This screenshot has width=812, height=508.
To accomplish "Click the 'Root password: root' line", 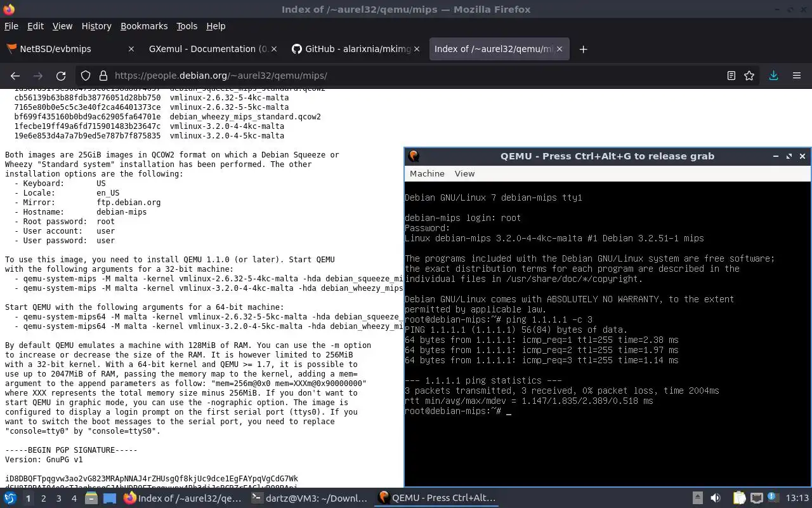I will [x=64, y=222].
